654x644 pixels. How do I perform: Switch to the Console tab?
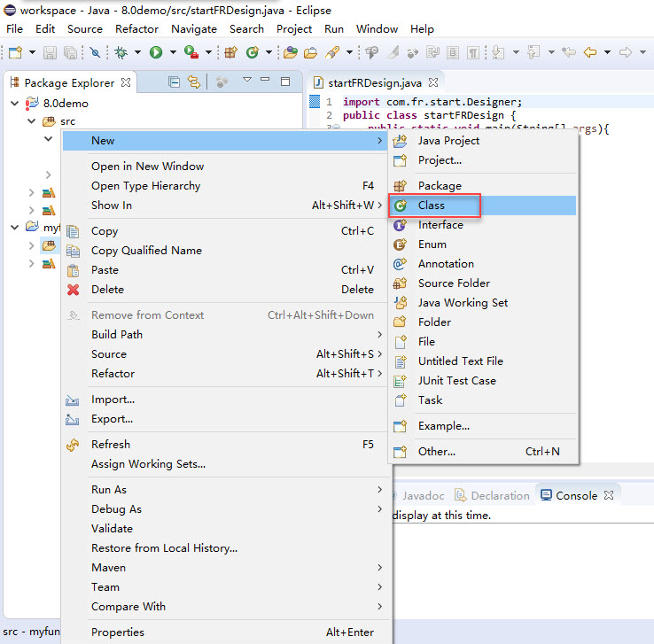pos(575,496)
